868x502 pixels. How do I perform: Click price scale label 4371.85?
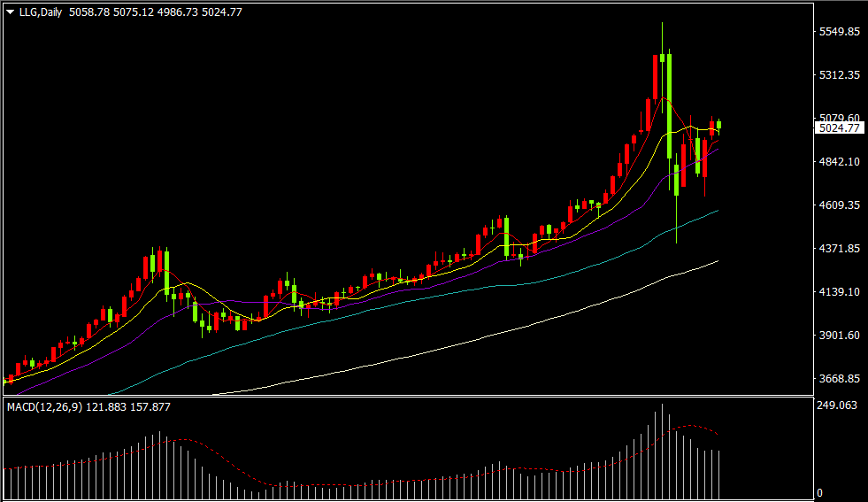coord(839,248)
